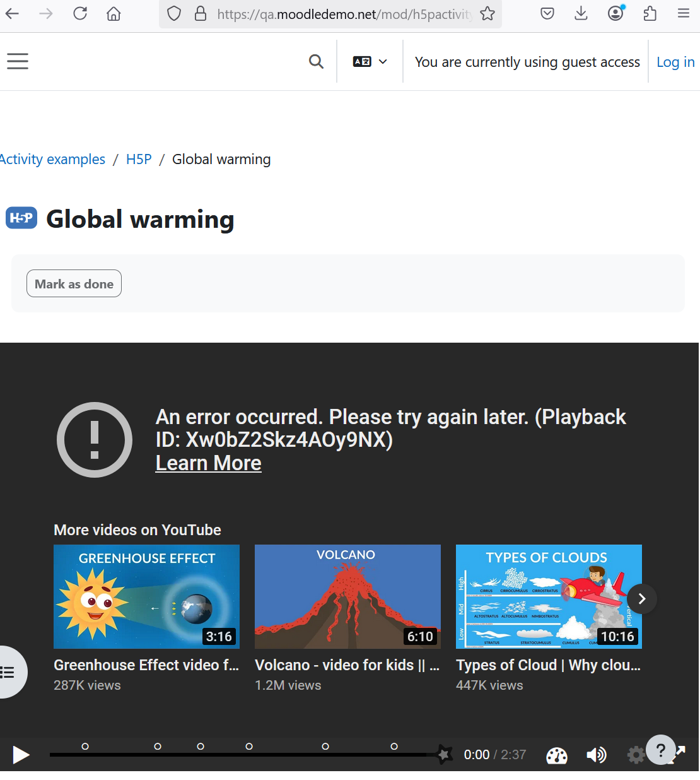Image resolution: width=700 pixels, height=780 pixels.
Task: Click the star endscreen marker on timeline
Action: [445, 754]
